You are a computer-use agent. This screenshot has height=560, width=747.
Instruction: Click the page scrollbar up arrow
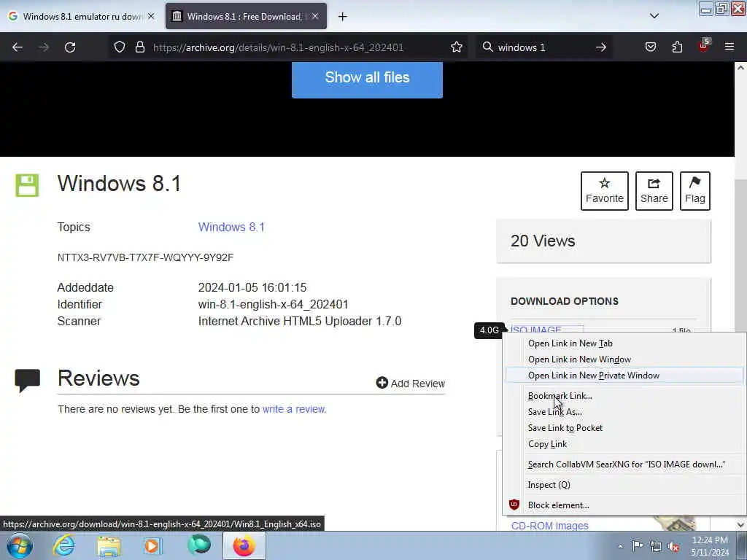(741, 68)
